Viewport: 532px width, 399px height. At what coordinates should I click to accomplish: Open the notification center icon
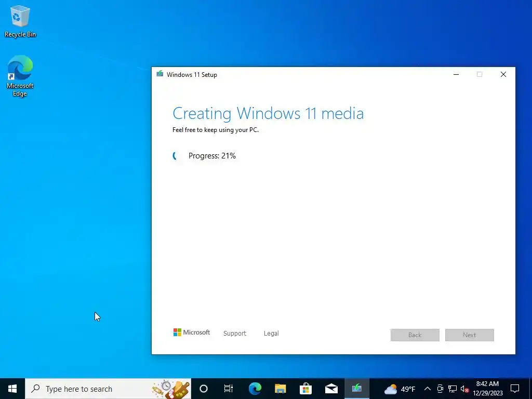click(515, 389)
